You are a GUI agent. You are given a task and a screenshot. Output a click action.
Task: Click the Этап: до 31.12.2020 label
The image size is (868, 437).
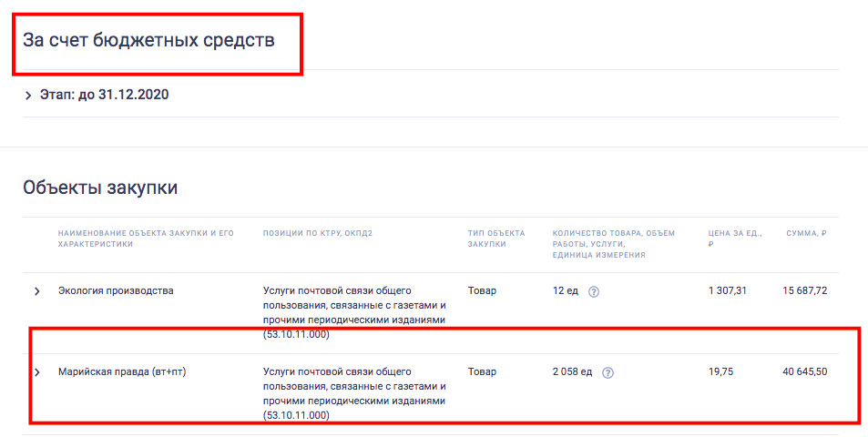[104, 95]
